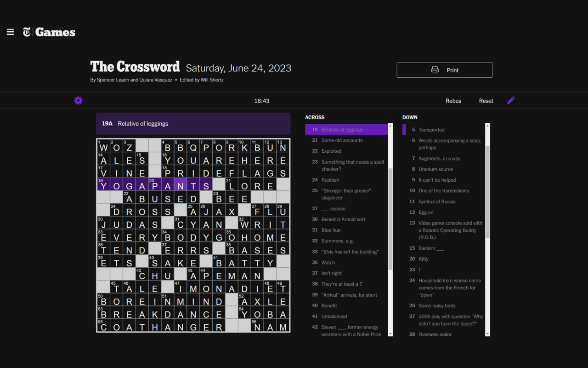Select Down clue 8 Uranium source
The image size is (588, 368).
coord(444,169)
